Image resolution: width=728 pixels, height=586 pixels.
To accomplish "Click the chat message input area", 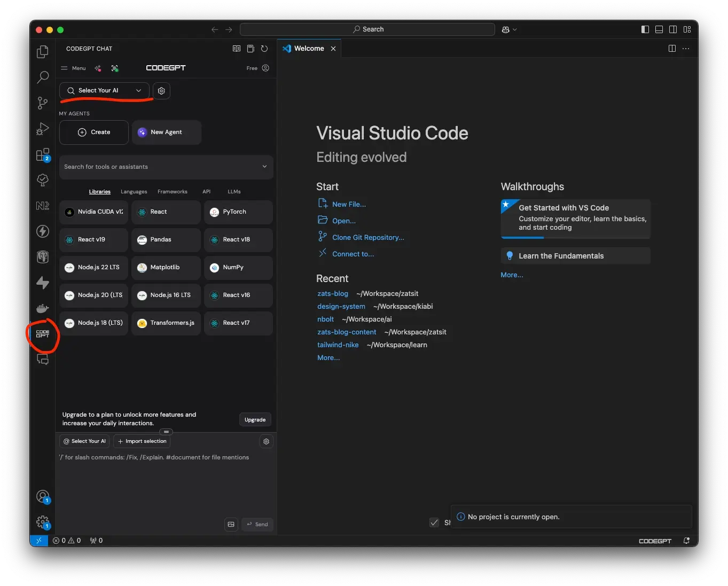I will coord(166,483).
